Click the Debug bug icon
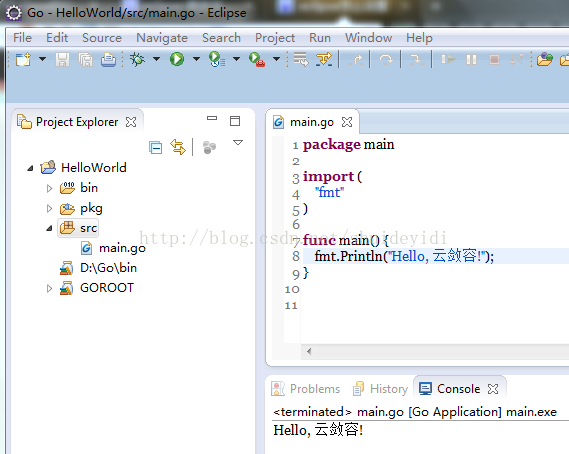 tap(138, 59)
